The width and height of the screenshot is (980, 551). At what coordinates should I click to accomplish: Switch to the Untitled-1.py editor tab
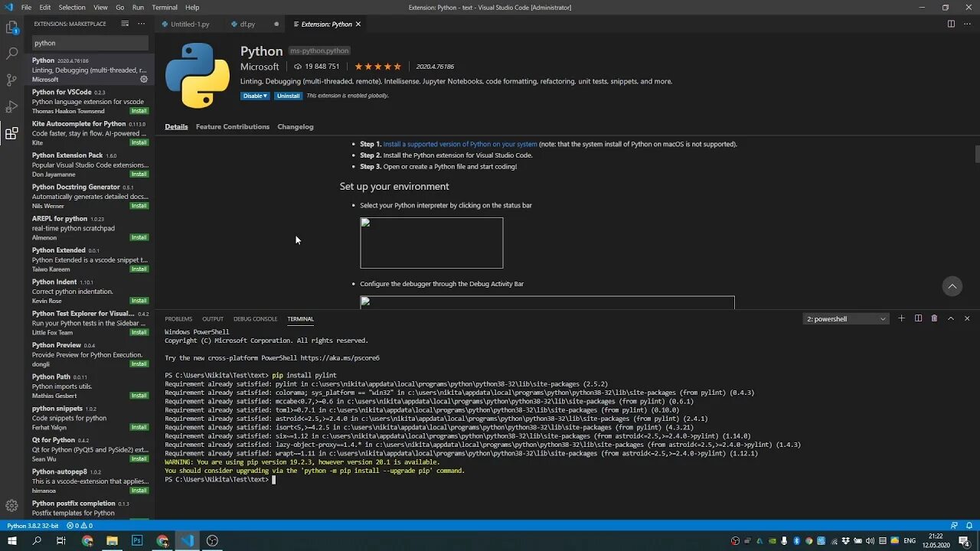[189, 24]
